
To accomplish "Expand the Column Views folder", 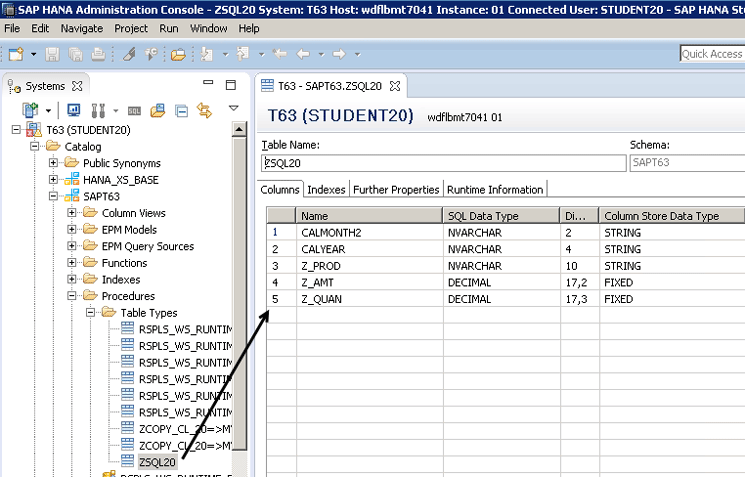I will pyautogui.click(x=72, y=212).
